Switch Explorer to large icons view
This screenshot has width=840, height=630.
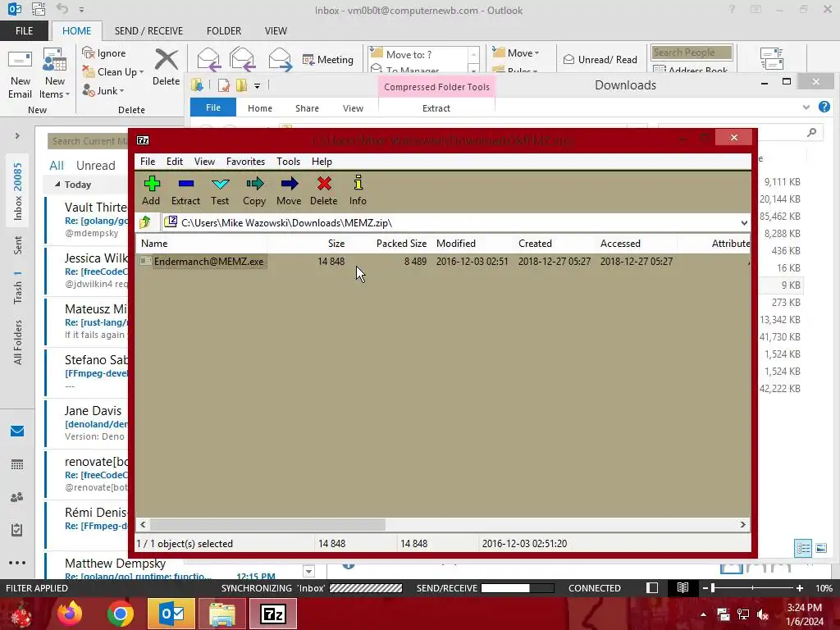coord(821,548)
